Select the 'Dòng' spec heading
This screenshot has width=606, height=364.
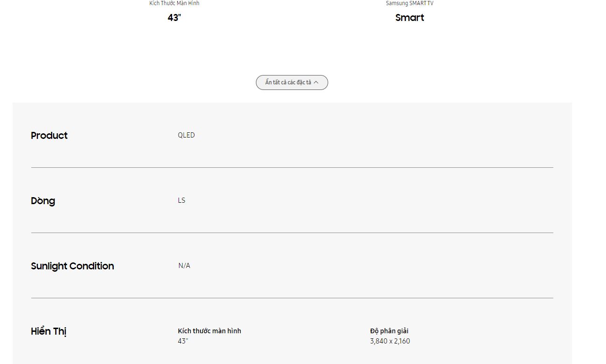coord(43,201)
